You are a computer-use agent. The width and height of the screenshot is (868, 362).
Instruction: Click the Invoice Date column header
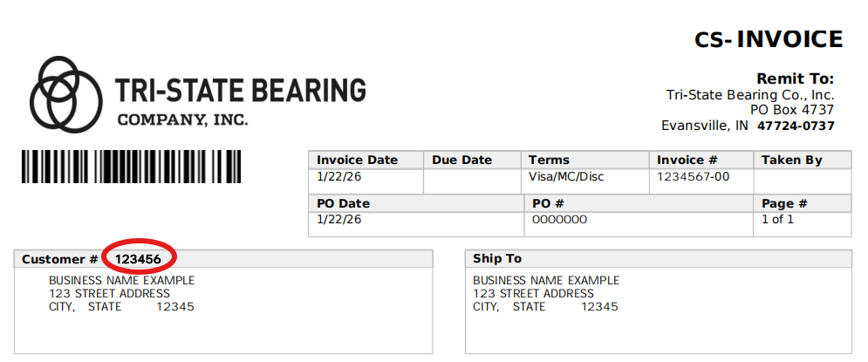357,160
